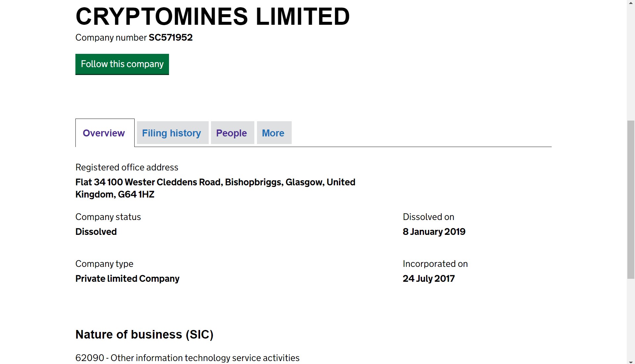Click the Follow this company button

[x=122, y=64]
